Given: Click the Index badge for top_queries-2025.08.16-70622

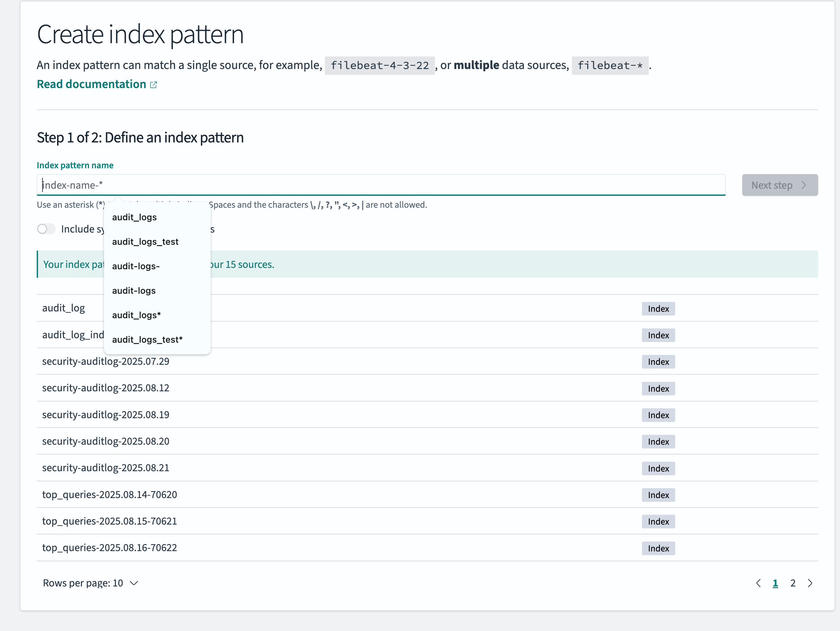Looking at the screenshot, I should (658, 548).
